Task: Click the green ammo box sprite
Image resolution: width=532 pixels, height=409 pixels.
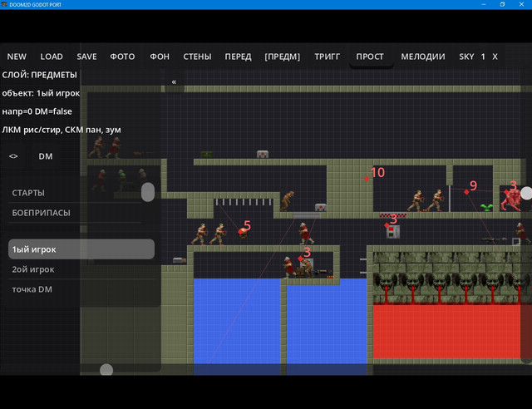Action: pyautogui.click(x=207, y=155)
